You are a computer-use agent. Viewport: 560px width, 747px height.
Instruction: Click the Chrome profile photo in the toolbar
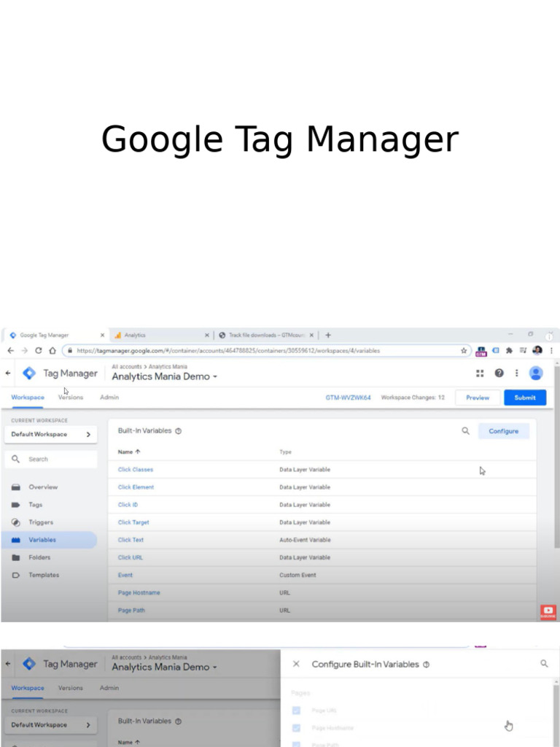537,350
